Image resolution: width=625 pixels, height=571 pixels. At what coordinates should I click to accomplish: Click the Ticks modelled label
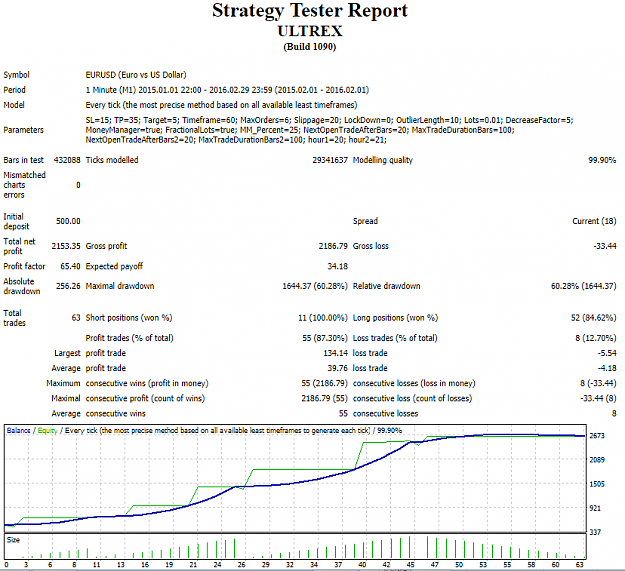tap(112, 160)
